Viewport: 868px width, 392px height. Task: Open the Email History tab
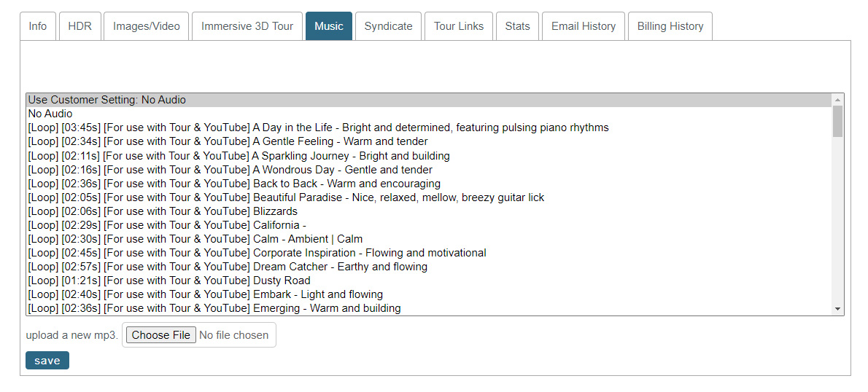point(583,26)
